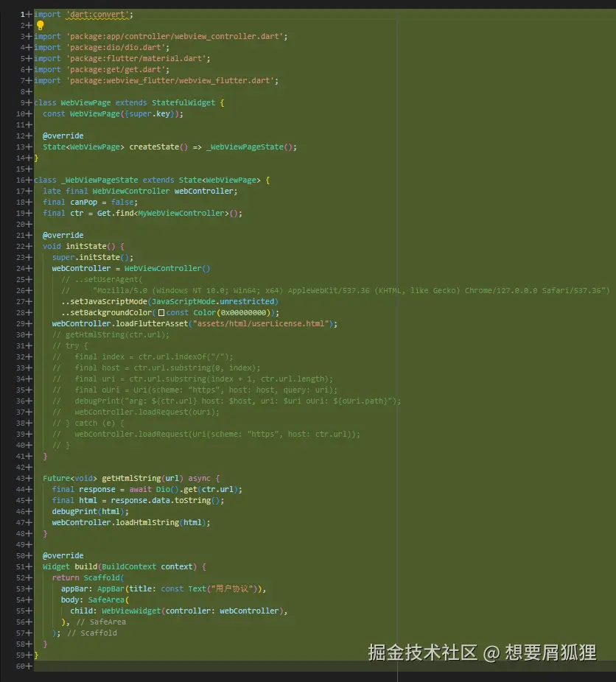This screenshot has width=616, height=682.
Task: Click 'return Scaffold(' on line 52
Action: [88, 578]
